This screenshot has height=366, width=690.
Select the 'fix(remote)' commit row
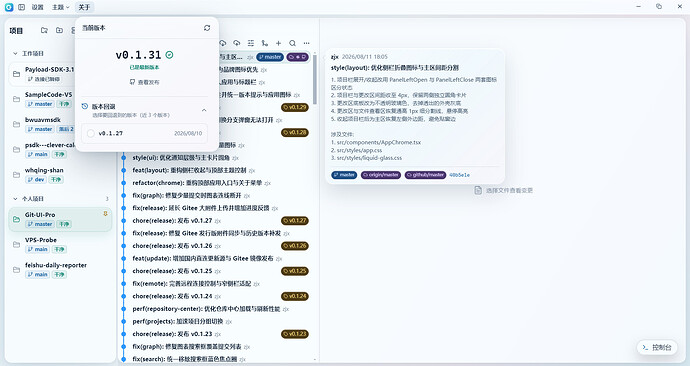point(216,284)
